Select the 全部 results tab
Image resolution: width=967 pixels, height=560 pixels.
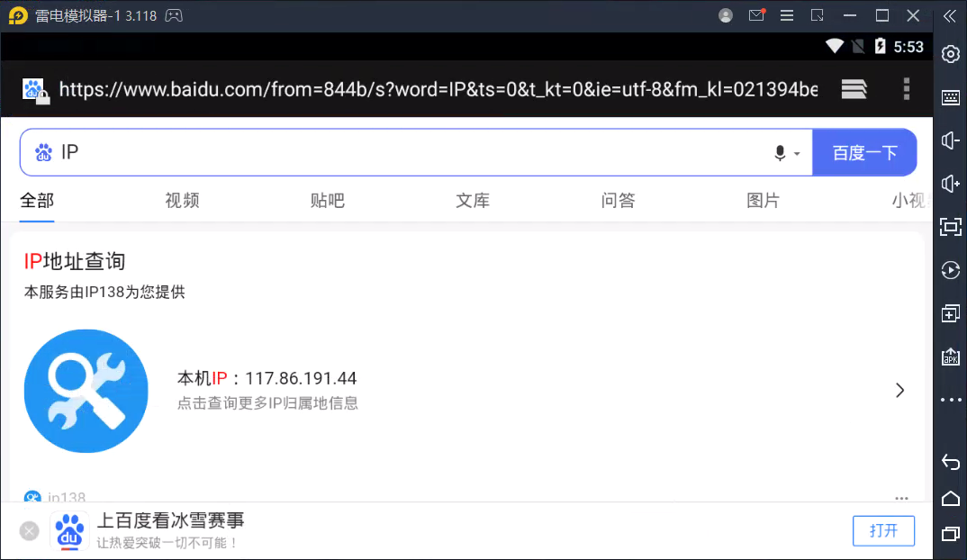(37, 201)
